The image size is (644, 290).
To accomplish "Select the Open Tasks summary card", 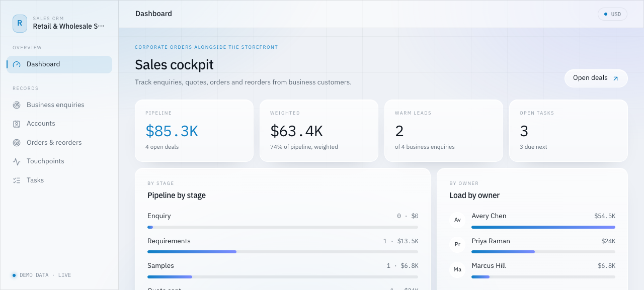I will [x=569, y=131].
